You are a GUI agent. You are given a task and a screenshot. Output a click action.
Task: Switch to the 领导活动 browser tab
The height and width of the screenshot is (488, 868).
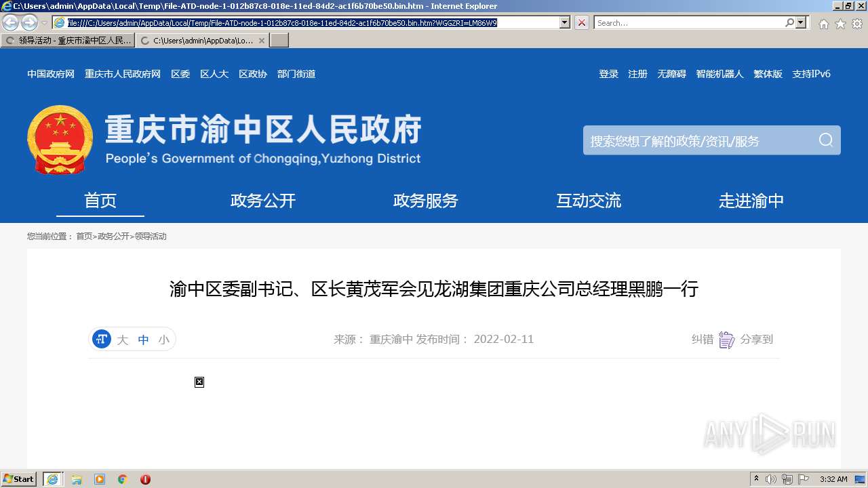point(68,41)
